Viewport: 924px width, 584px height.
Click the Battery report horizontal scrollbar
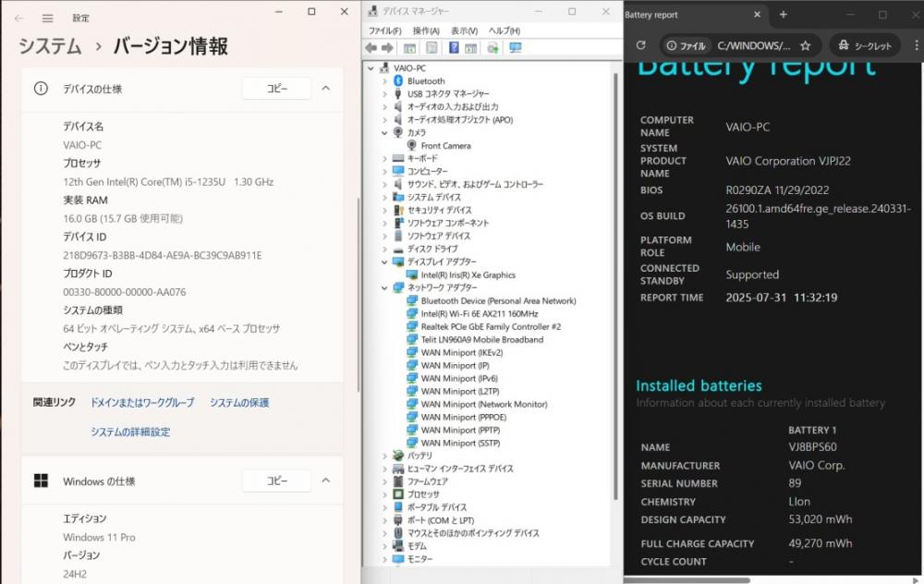click(687, 580)
